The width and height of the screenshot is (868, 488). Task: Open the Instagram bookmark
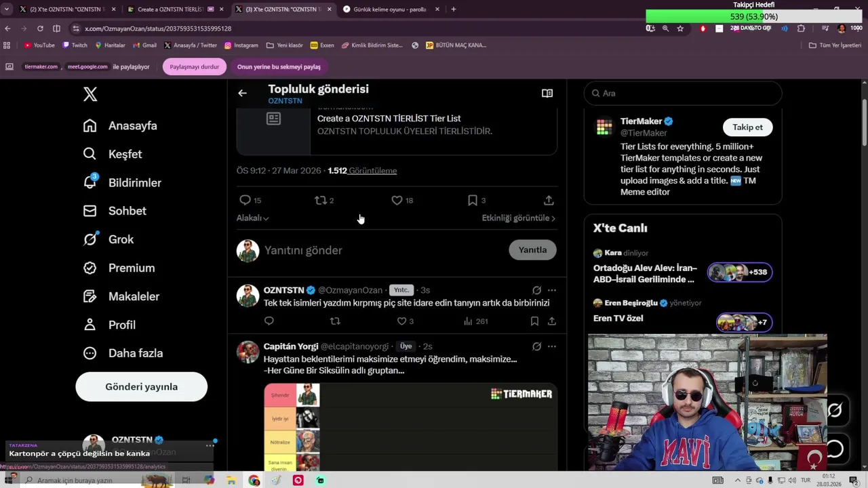coord(241,45)
